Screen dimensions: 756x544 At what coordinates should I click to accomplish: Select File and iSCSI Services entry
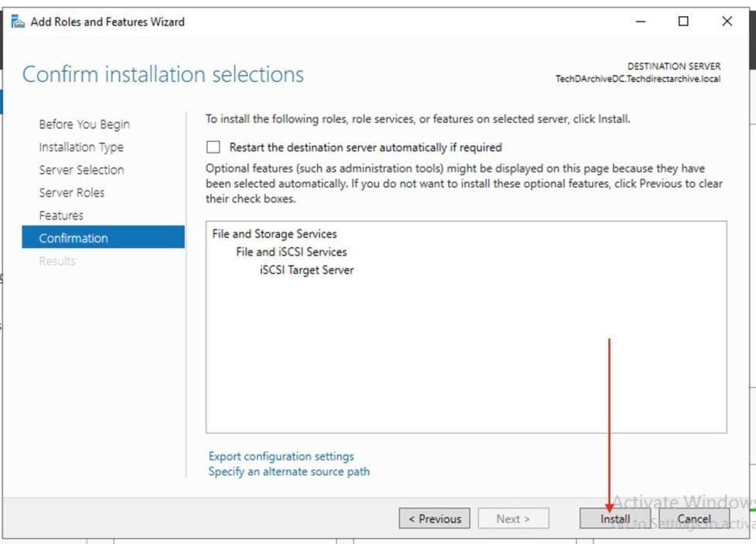[291, 252]
